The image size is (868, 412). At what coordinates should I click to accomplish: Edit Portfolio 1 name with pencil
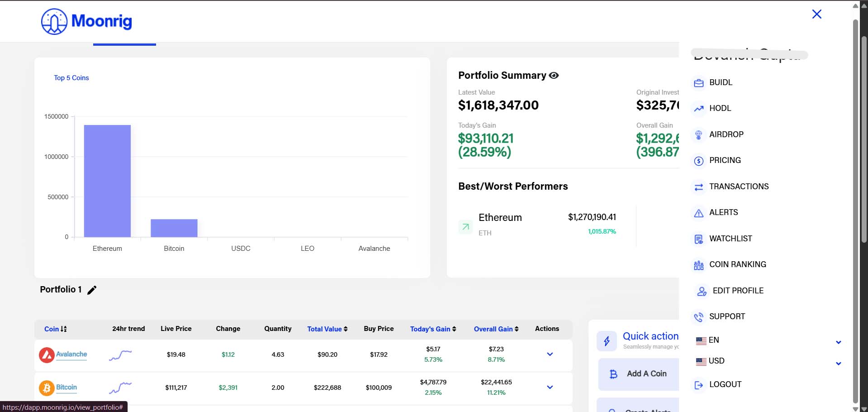(x=92, y=290)
